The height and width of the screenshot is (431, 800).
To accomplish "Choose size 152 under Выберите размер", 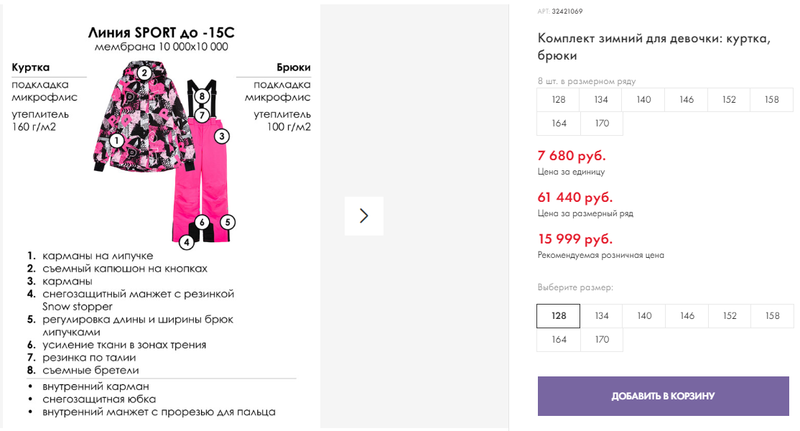I will point(730,316).
